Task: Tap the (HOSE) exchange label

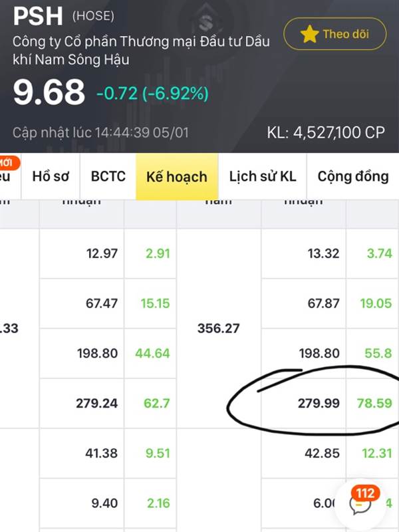Action: 93,16
